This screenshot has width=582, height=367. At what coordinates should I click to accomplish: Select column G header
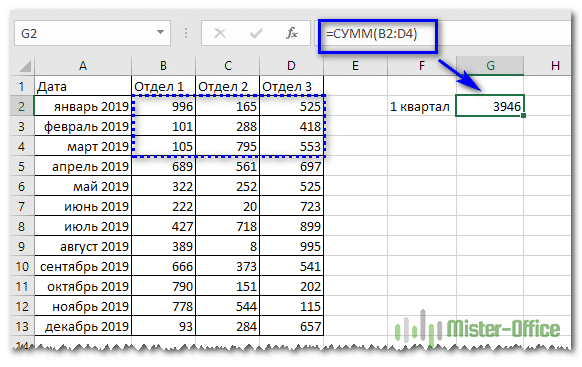[x=490, y=66]
